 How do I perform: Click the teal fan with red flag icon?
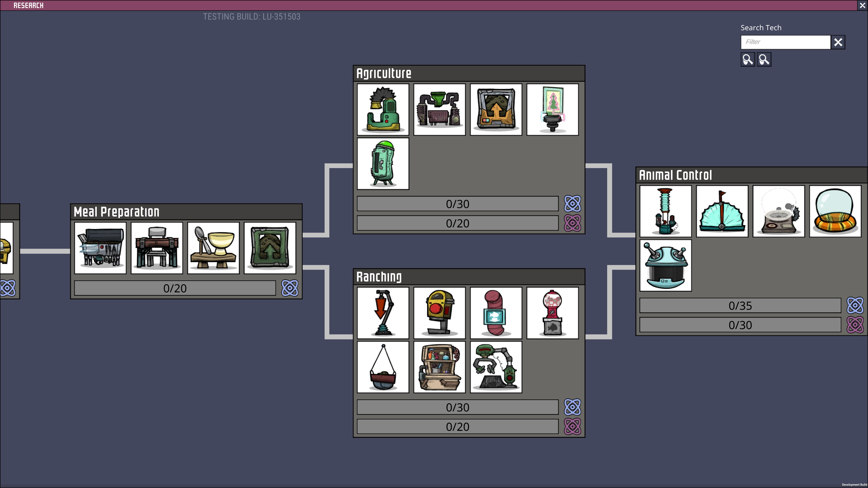tap(722, 211)
